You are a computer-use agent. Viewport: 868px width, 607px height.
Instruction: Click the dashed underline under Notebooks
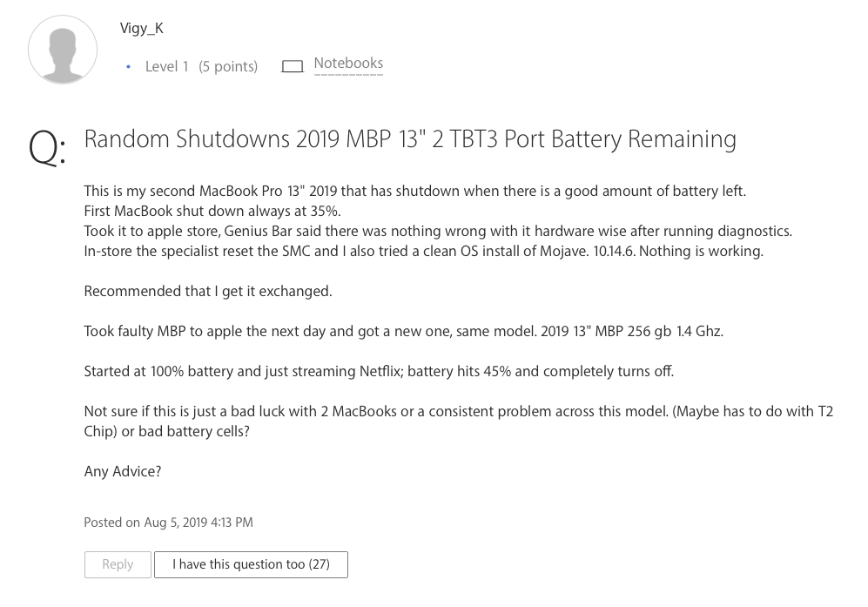click(x=348, y=73)
